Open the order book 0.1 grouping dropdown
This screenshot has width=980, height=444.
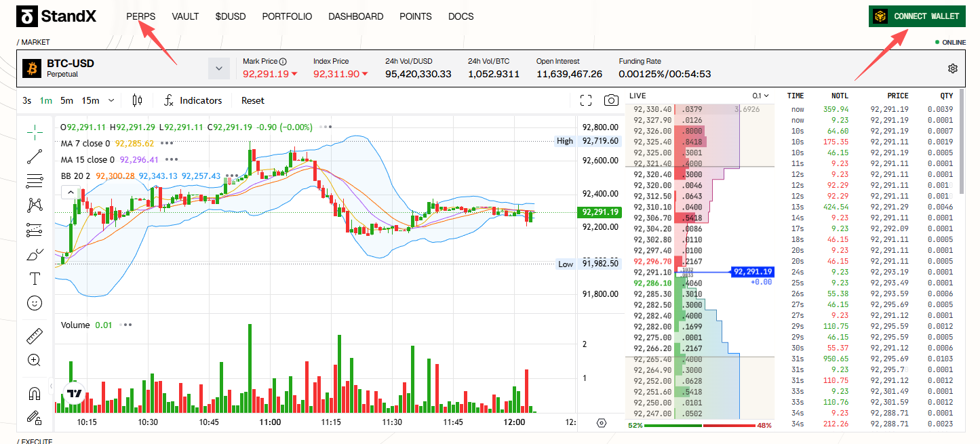[x=762, y=96]
